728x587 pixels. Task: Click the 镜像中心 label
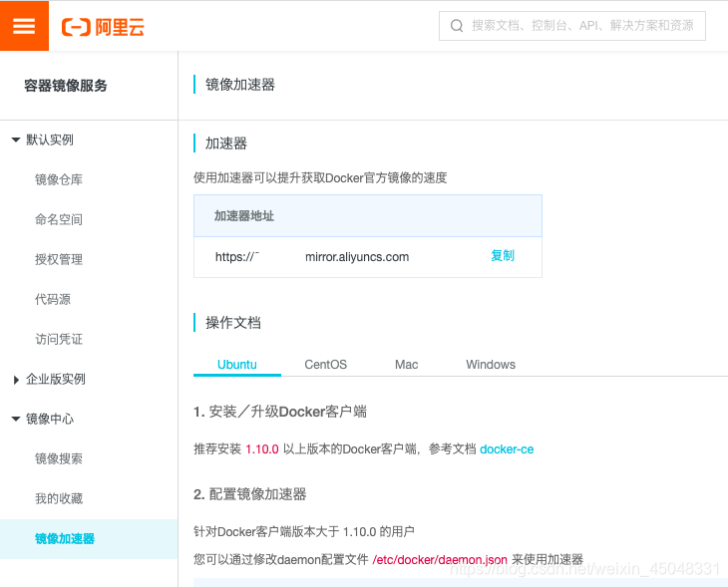pyautogui.click(x=50, y=419)
